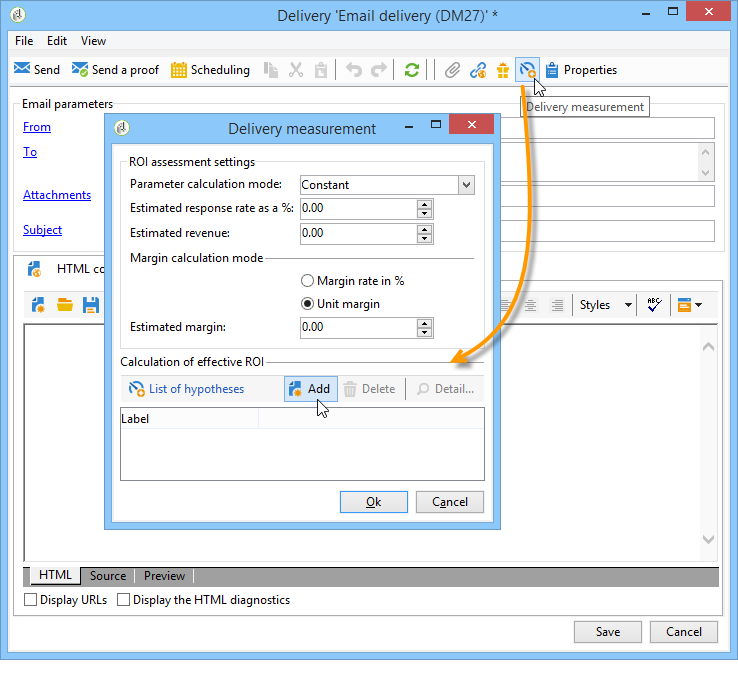Switch to the Source tab

coord(108,576)
